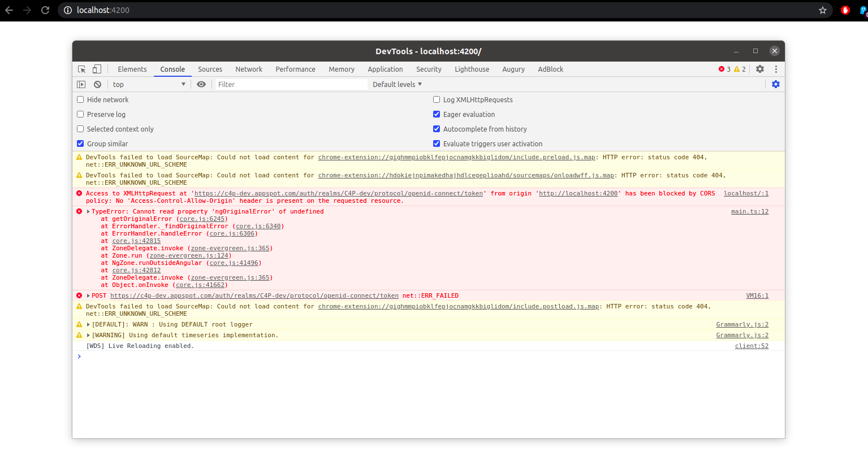Minimize the DevTools window
Image resolution: width=868 pixels, height=457 pixels.
[x=737, y=51]
